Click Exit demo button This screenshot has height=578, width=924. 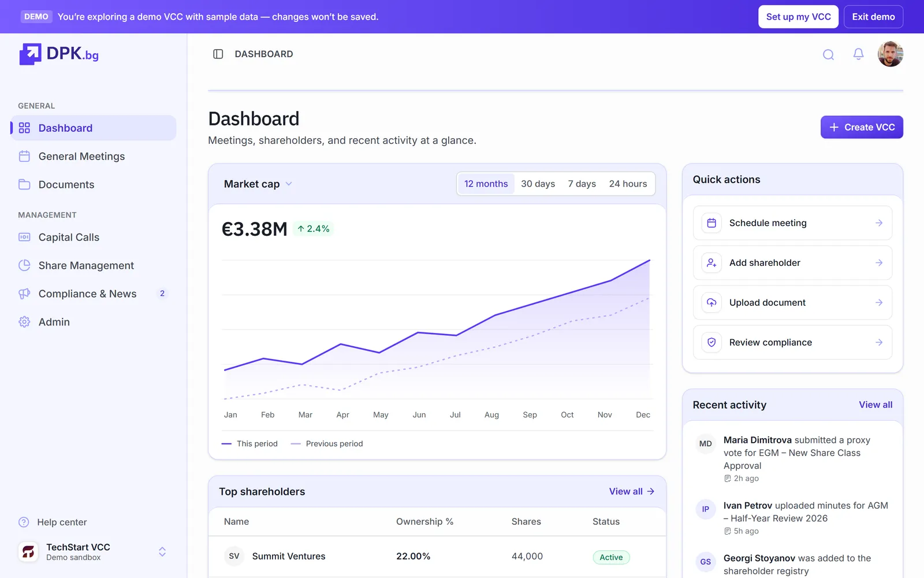click(x=873, y=17)
